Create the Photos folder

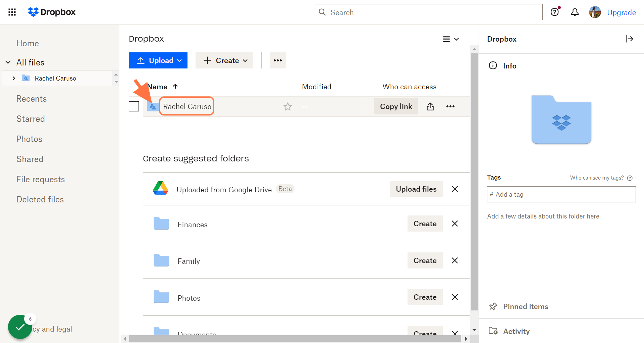tap(425, 297)
